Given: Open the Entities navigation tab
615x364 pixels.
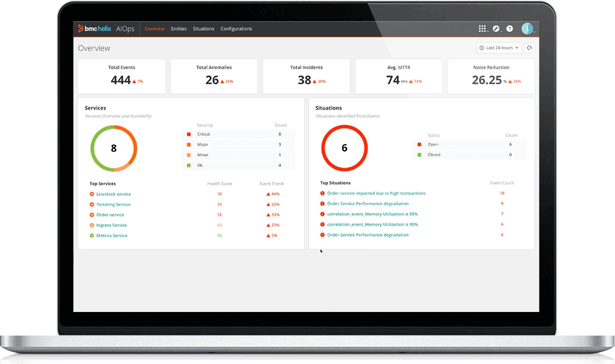Looking at the screenshot, I should coord(179,29).
